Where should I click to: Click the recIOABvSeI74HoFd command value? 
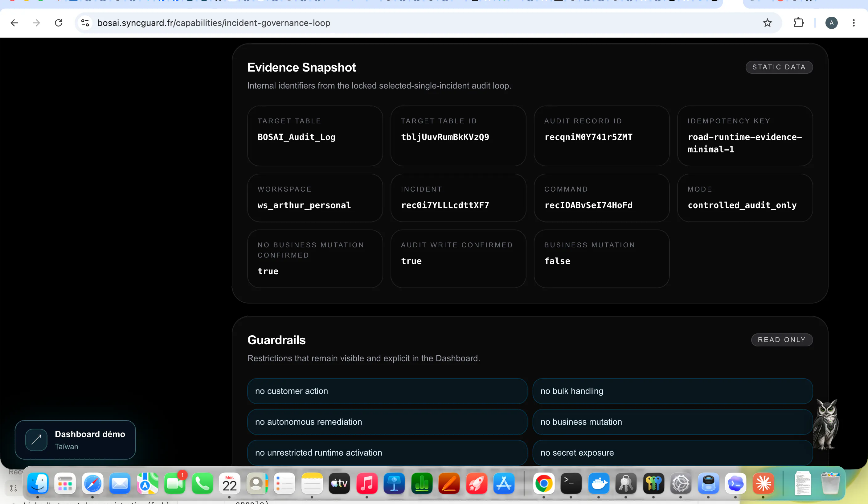pos(588,205)
